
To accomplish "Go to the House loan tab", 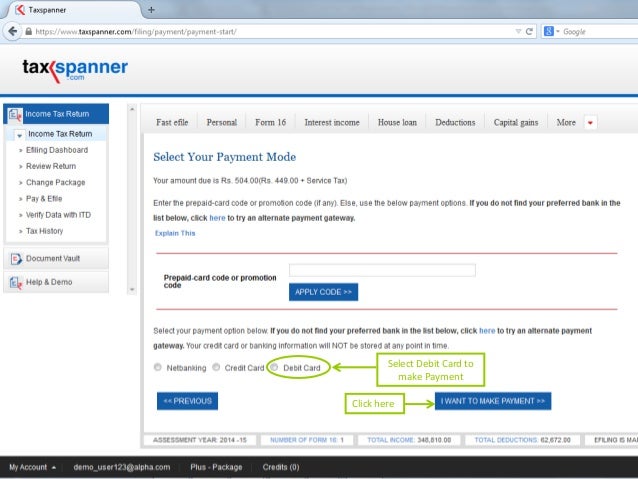I will (x=397, y=122).
